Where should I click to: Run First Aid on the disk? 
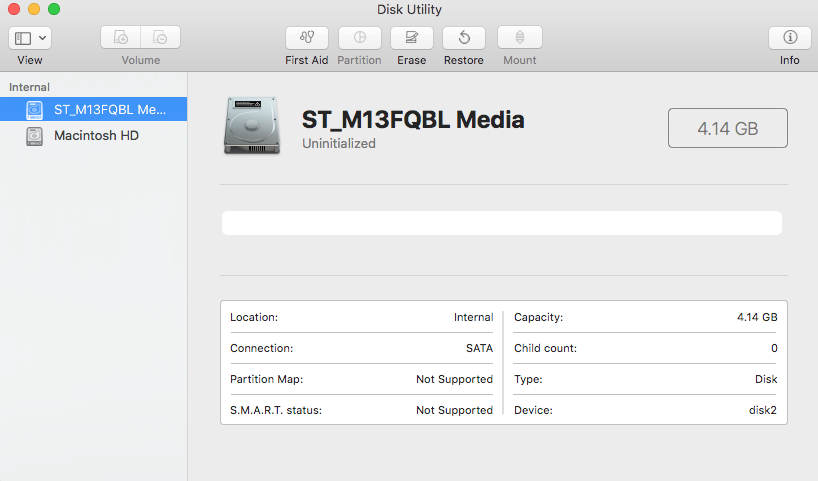click(307, 38)
